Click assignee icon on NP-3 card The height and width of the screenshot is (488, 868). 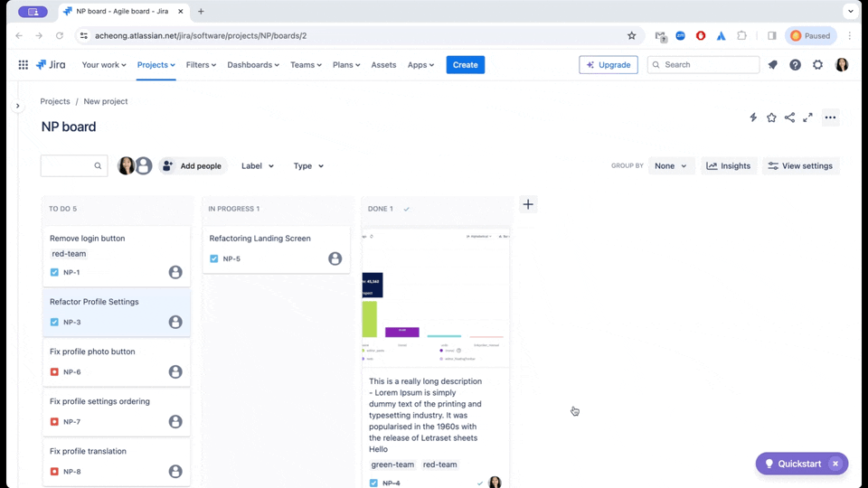point(175,322)
